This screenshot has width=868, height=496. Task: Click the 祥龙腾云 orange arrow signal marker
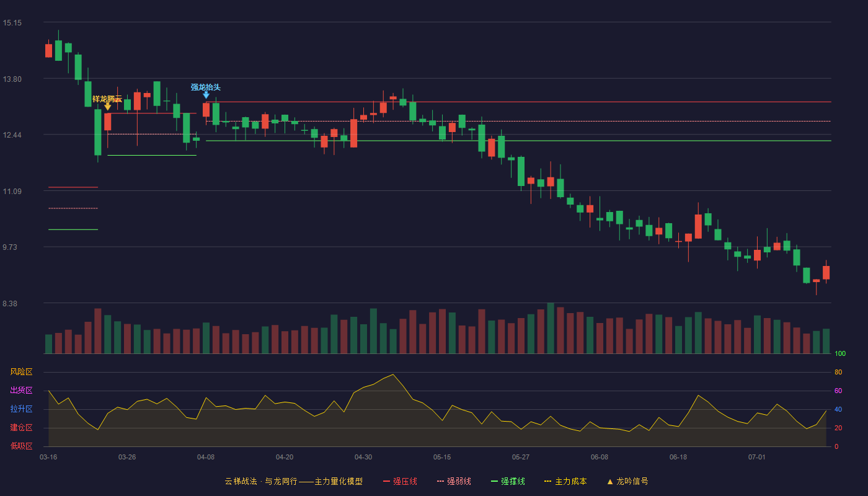tap(107, 107)
